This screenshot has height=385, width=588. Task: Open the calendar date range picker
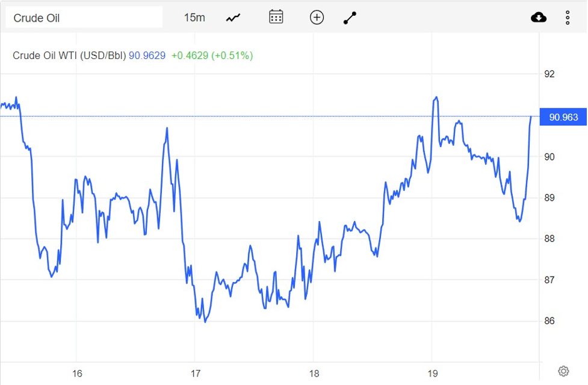click(276, 17)
